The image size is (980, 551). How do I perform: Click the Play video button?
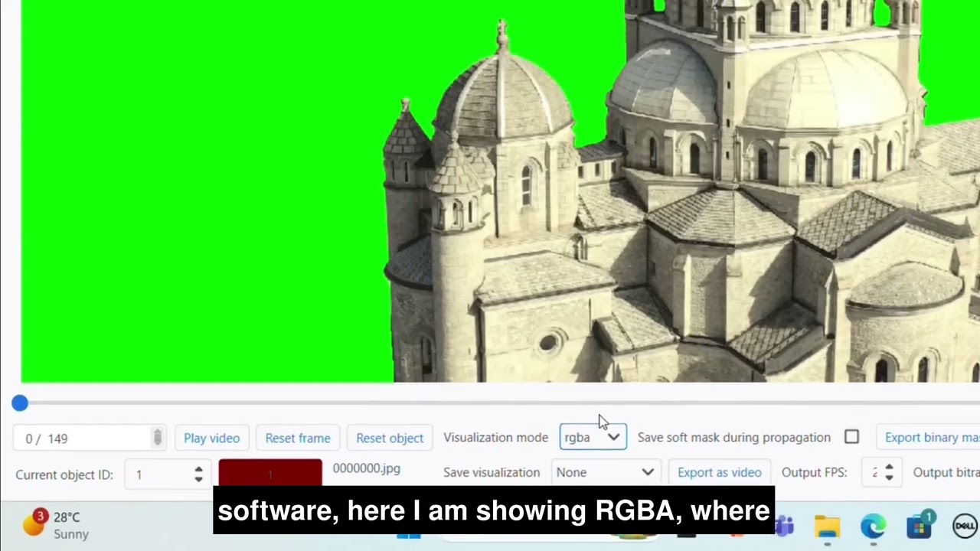coord(211,438)
